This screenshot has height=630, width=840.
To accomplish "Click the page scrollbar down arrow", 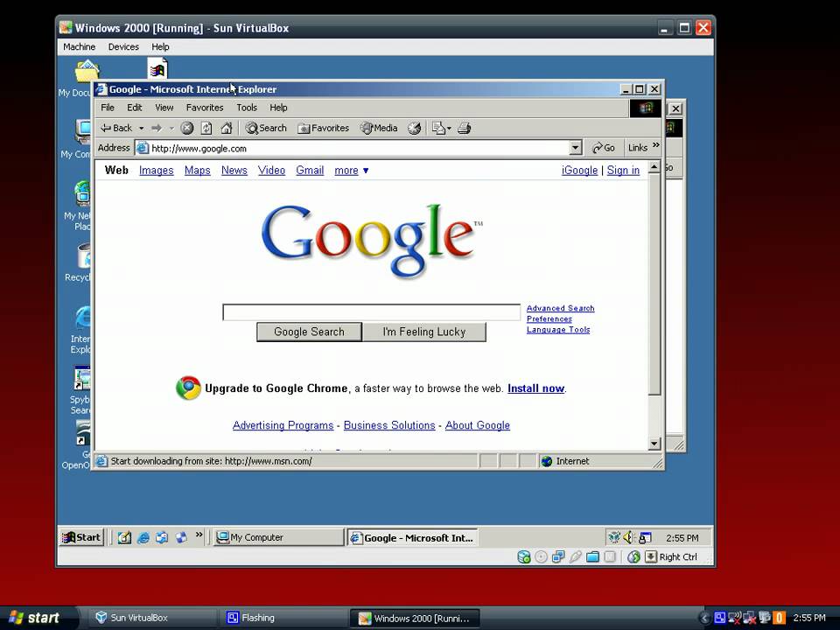I will (x=654, y=444).
